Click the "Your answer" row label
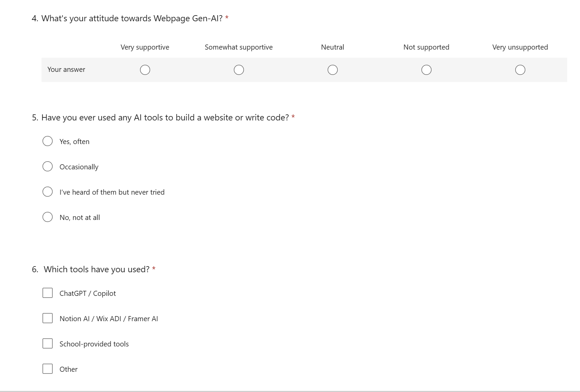Viewport: 580px width, 392px height. tap(66, 69)
